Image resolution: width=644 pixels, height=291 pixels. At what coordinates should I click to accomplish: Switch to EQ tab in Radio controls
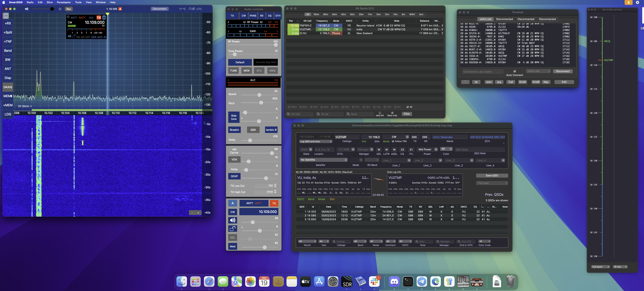[270, 16]
